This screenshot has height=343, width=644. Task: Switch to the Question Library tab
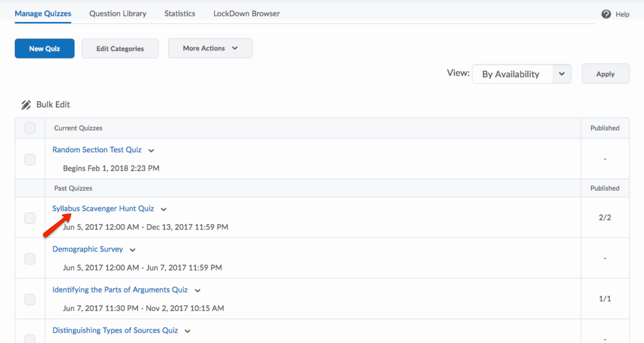118,13
